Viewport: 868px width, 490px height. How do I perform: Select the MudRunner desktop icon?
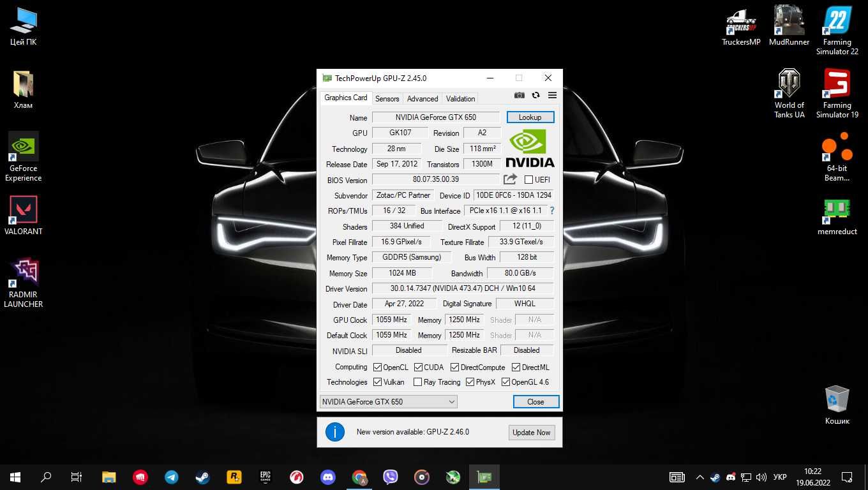tap(789, 26)
